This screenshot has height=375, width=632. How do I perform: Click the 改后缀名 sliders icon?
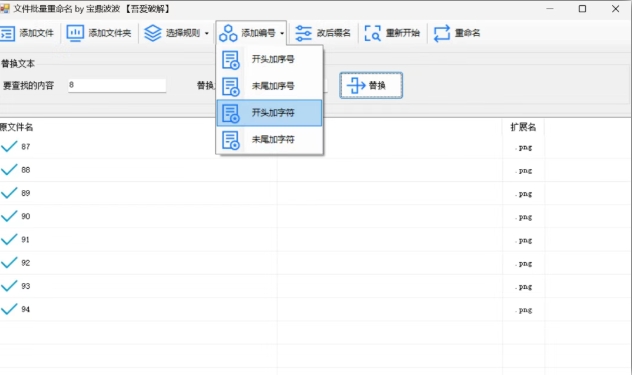click(303, 33)
